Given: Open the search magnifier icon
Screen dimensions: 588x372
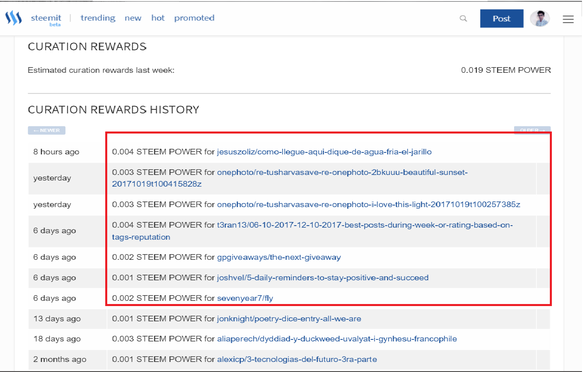Looking at the screenshot, I should pos(463,18).
